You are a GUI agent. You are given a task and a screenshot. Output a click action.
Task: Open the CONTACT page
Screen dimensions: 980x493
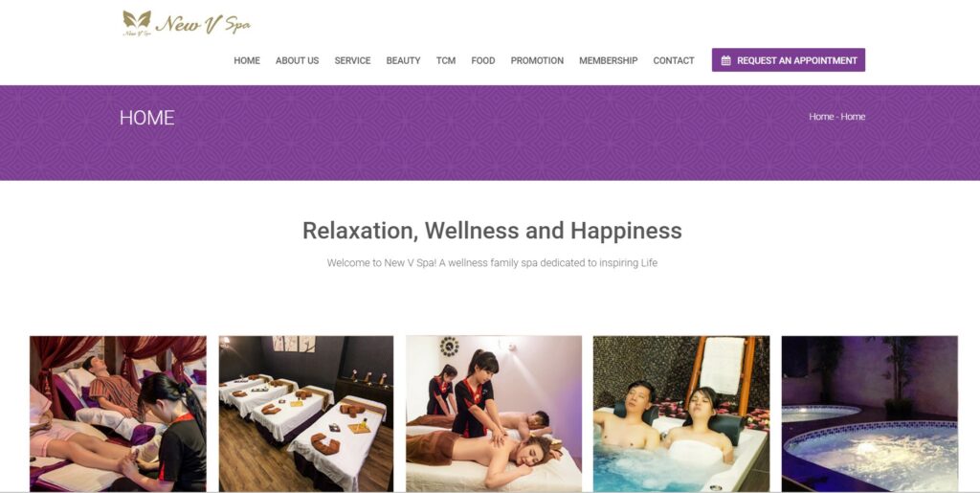click(x=674, y=60)
